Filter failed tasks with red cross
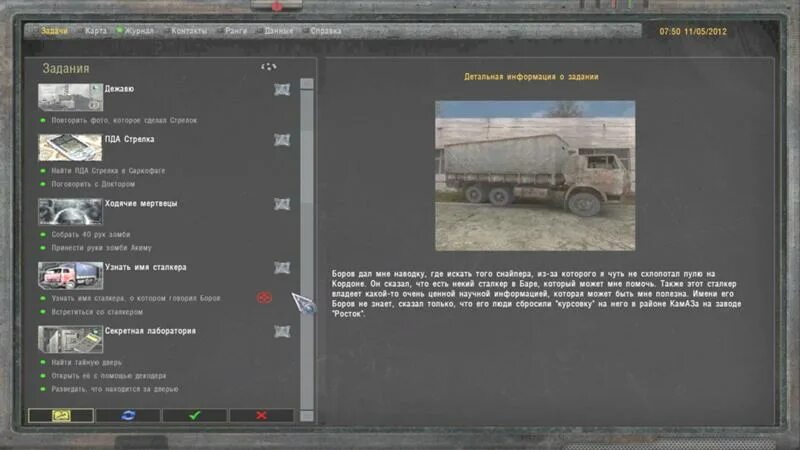800x450 pixels. pos(262,415)
